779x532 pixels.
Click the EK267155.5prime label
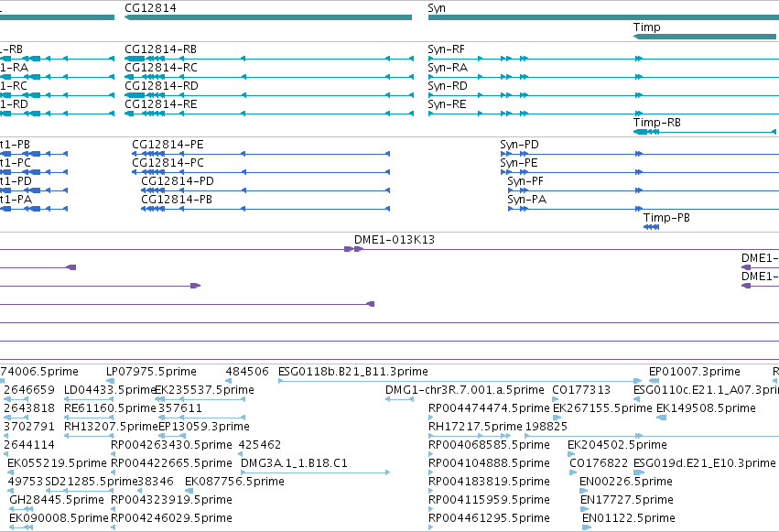[x=602, y=408]
